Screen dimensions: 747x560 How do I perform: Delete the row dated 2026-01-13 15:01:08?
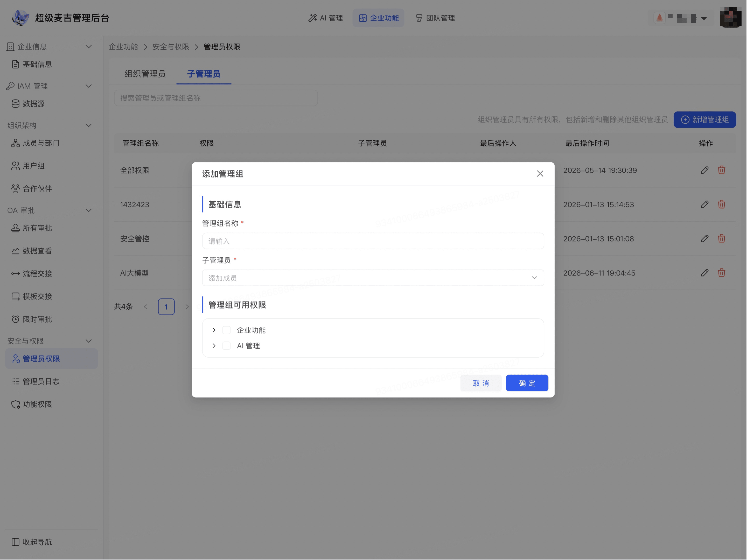pos(722,239)
